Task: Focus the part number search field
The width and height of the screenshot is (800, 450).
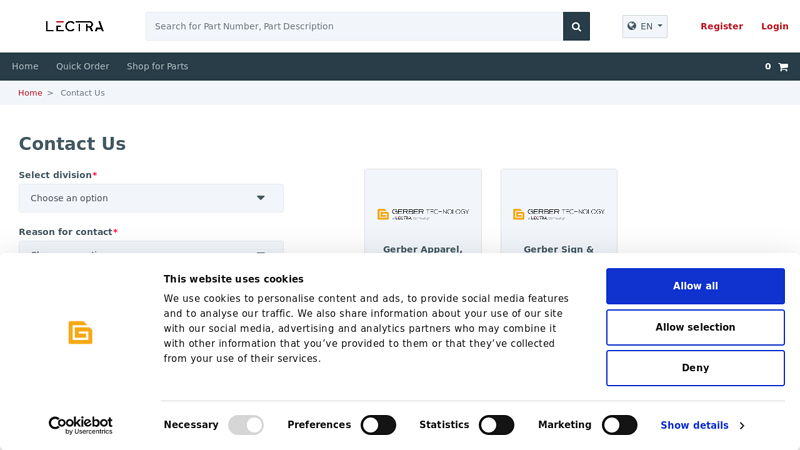Action: (354, 26)
